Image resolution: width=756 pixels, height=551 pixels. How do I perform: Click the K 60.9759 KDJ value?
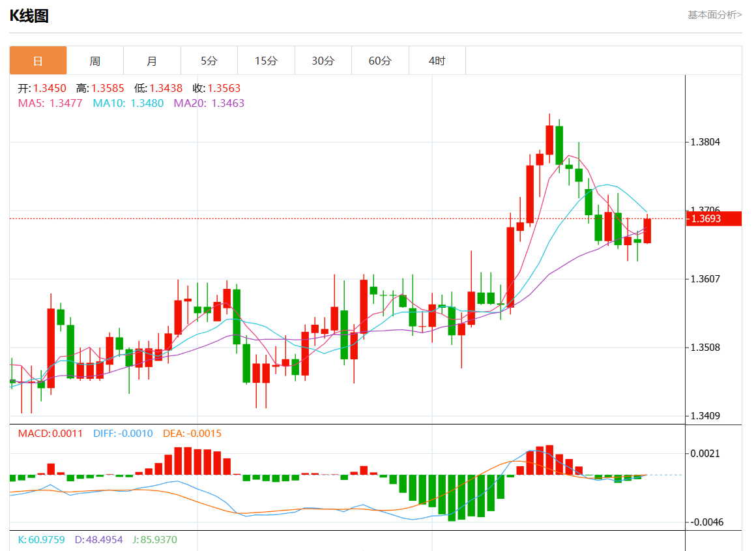pyautogui.click(x=42, y=539)
